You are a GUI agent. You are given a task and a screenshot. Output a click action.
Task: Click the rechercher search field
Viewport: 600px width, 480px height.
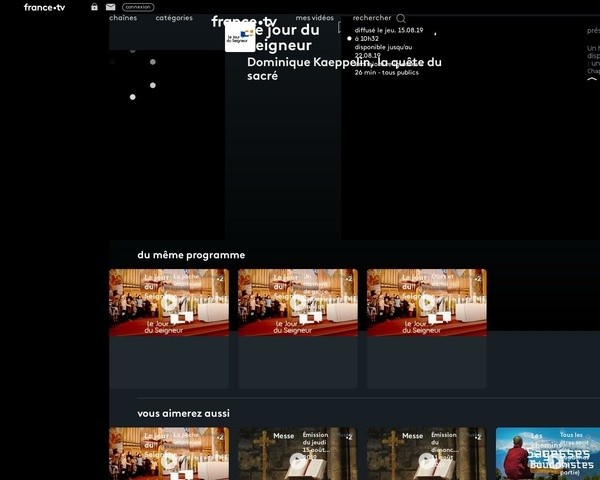372,18
